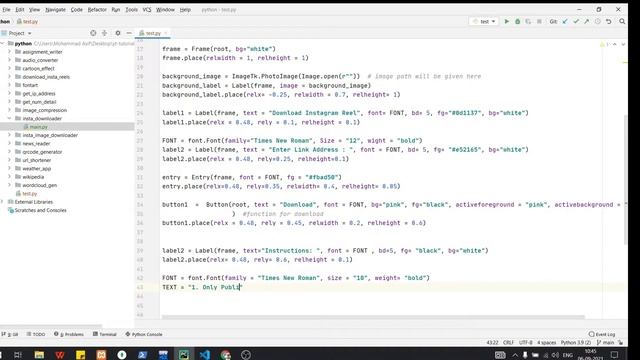This screenshot has width=640, height=360.
Task: Open the Tools menu
Action: (x=131, y=9)
